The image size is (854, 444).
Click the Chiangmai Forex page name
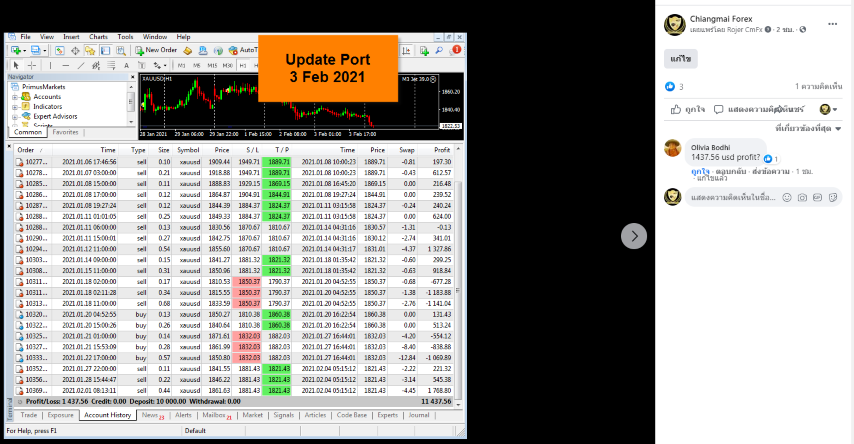721,19
